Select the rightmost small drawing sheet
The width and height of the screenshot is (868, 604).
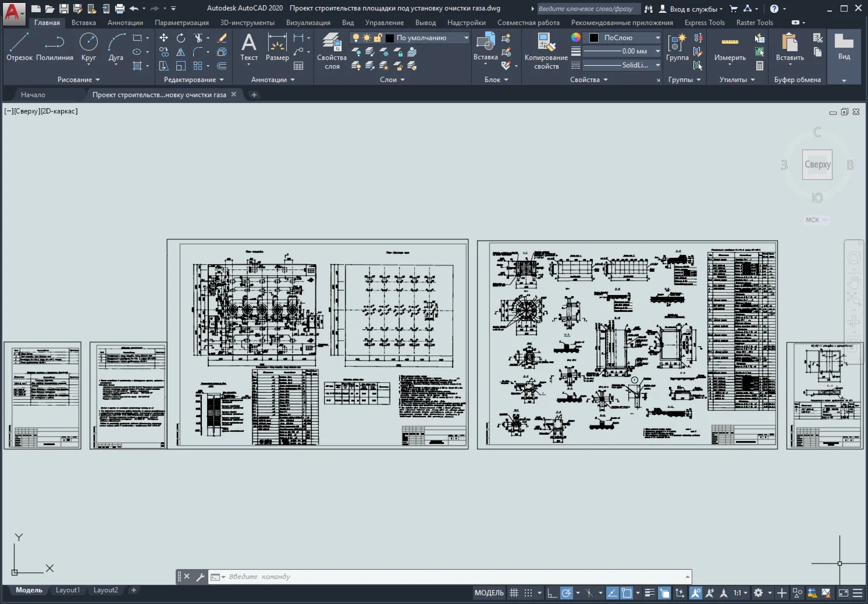click(824, 396)
